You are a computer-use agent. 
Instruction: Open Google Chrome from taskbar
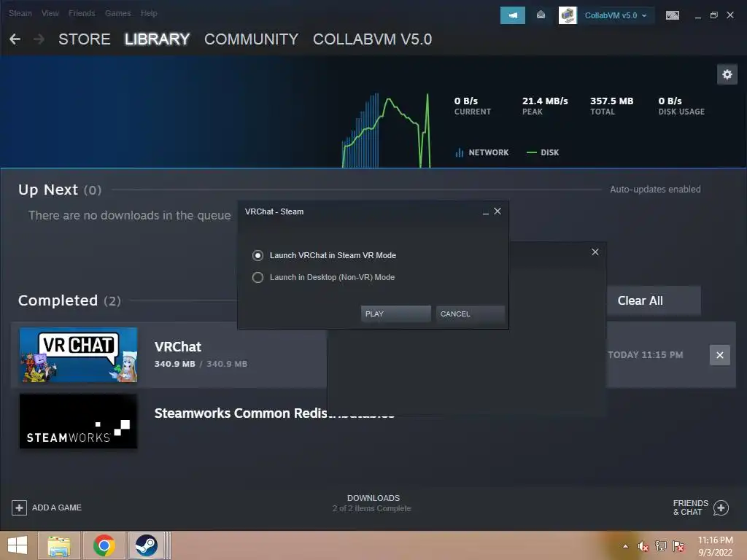[104, 545]
